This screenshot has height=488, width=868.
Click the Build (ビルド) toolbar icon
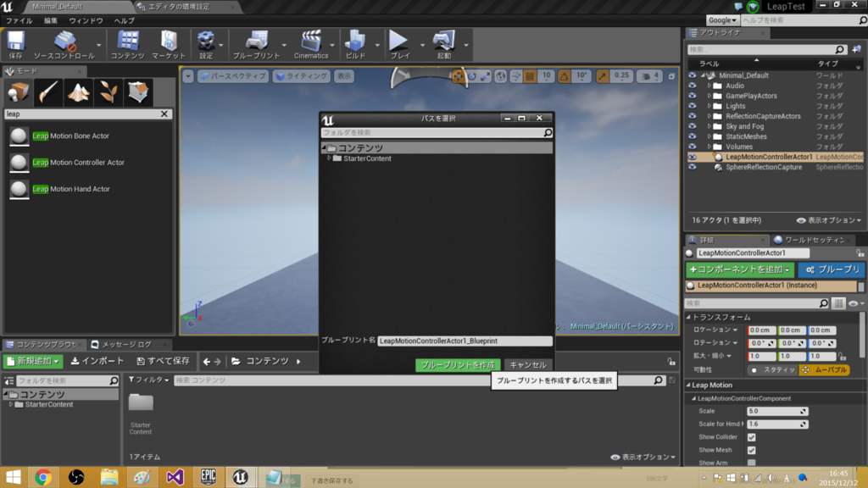click(355, 45)
